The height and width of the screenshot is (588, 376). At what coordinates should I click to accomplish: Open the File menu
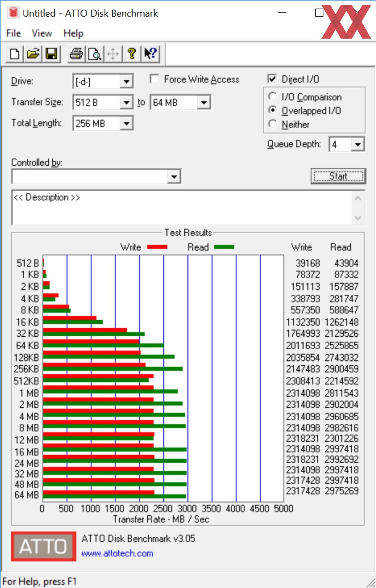click(x=14, y=33)
